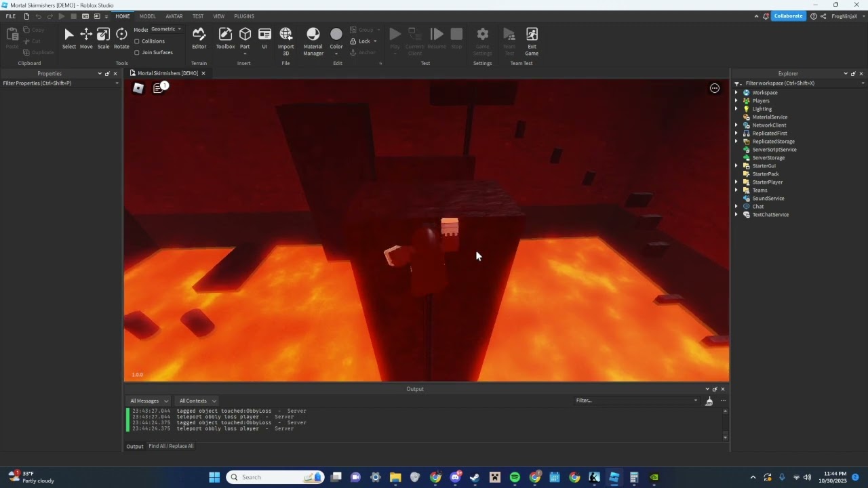Open the Find All / Replace All tab
The height and width of the screenshot is (488, 868).
[171, 446]
